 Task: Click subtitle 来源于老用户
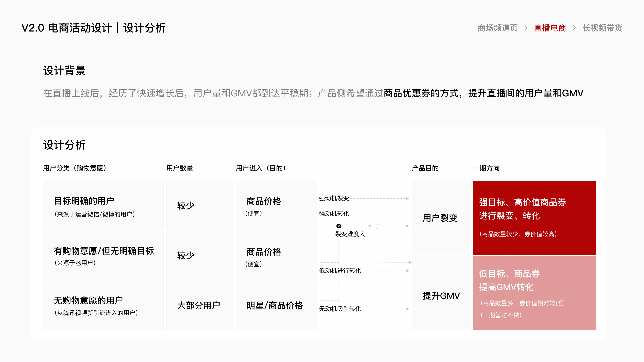click(x=75, y=263)
